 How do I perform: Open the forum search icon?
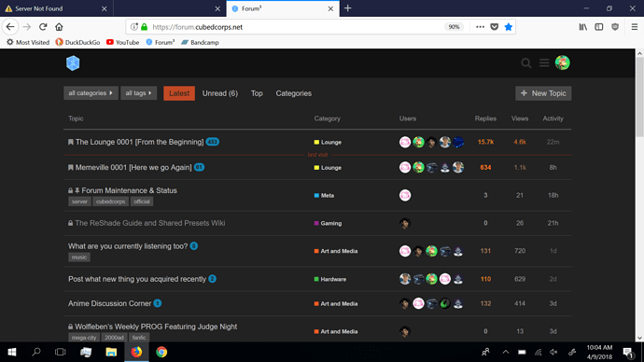525,63
